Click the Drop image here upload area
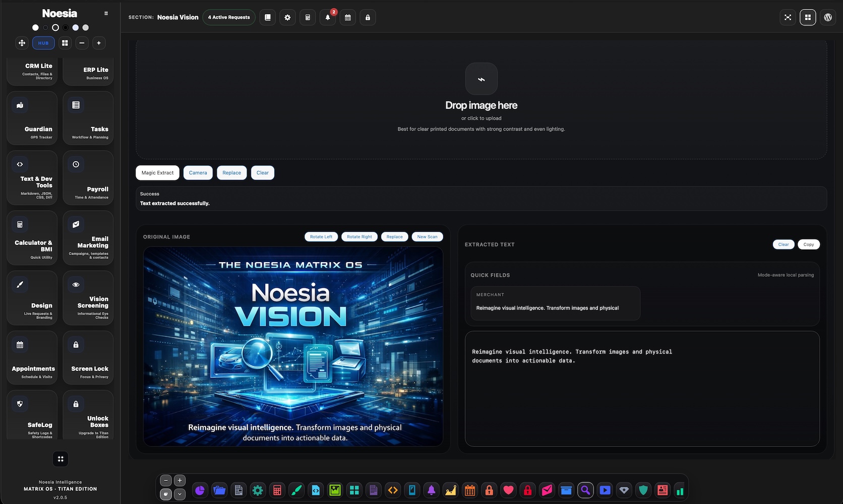 [x=481, y=99]
